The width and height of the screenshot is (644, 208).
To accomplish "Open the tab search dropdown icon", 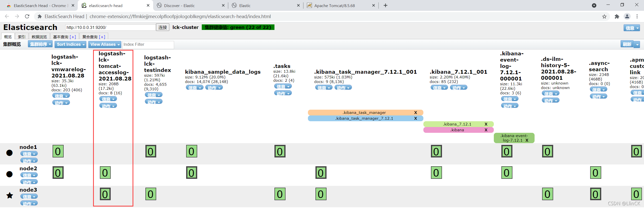I will coord(594,6).
